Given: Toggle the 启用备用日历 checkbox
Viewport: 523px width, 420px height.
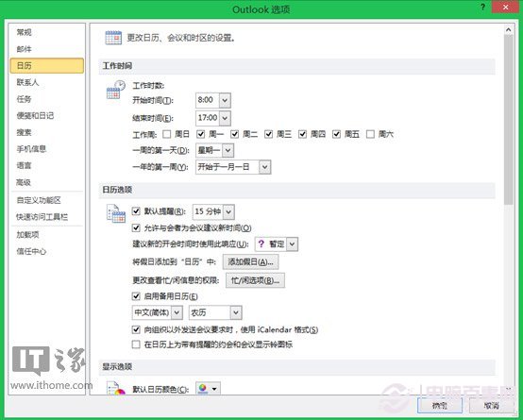Looking at the screenshot, I should point(136,296).
